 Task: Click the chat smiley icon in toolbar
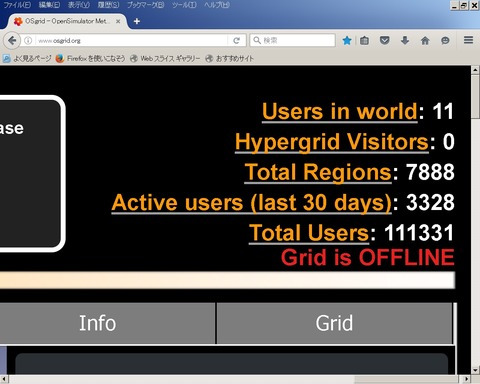445,41
